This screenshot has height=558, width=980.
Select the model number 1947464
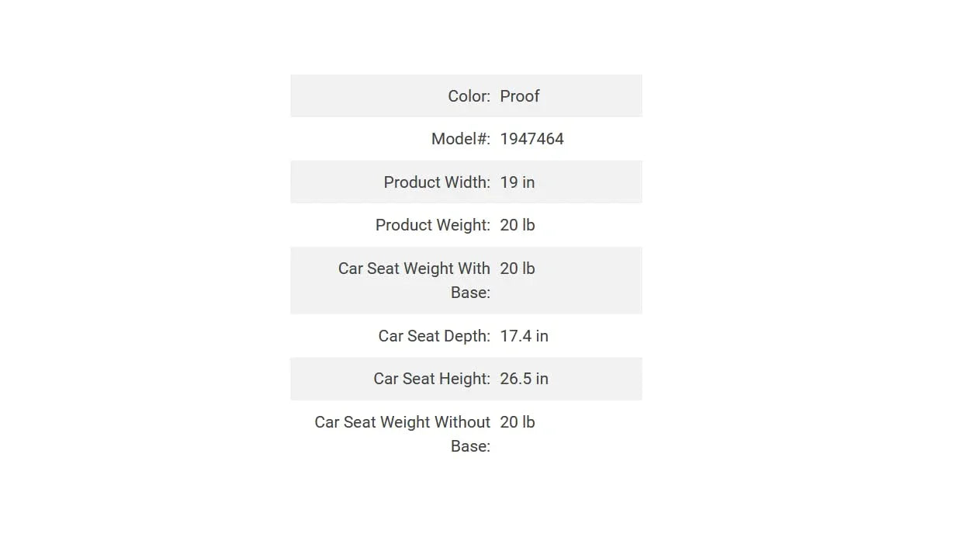[x=532, y=139]
